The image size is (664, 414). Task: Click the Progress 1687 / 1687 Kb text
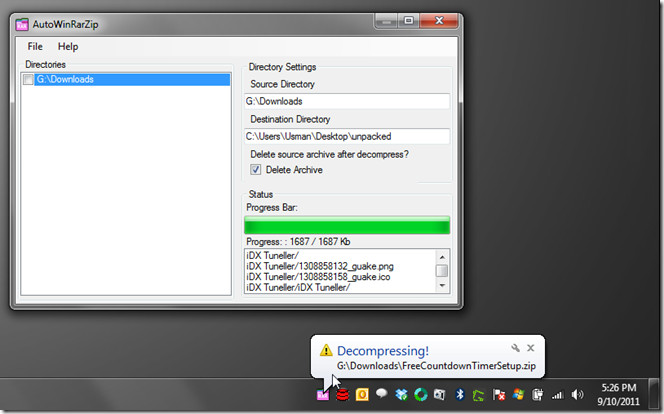pos(298,242)
